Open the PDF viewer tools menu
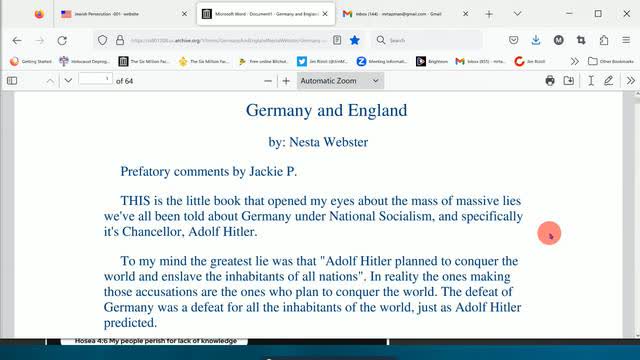The height and width of the screenshot is (360, 640). [x=630, y=81]
